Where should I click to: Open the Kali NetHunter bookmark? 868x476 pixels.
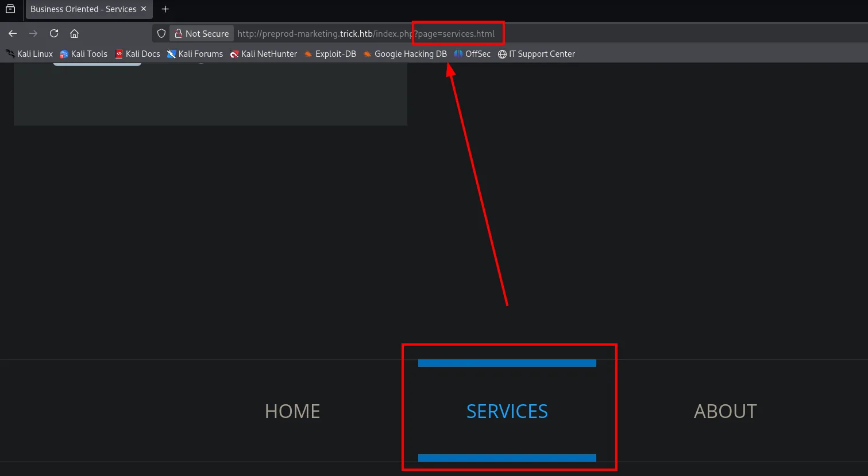coord(264,54)
